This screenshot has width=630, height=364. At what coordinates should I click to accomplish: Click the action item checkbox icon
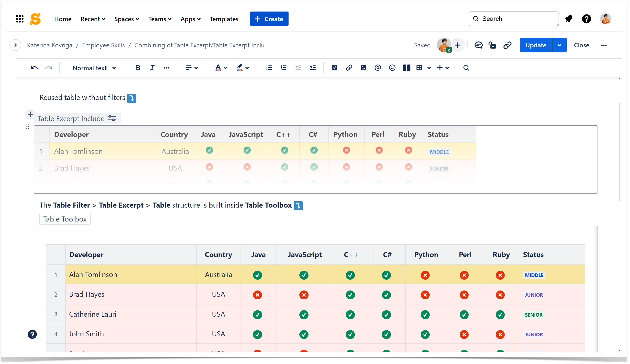click(335, 68)
